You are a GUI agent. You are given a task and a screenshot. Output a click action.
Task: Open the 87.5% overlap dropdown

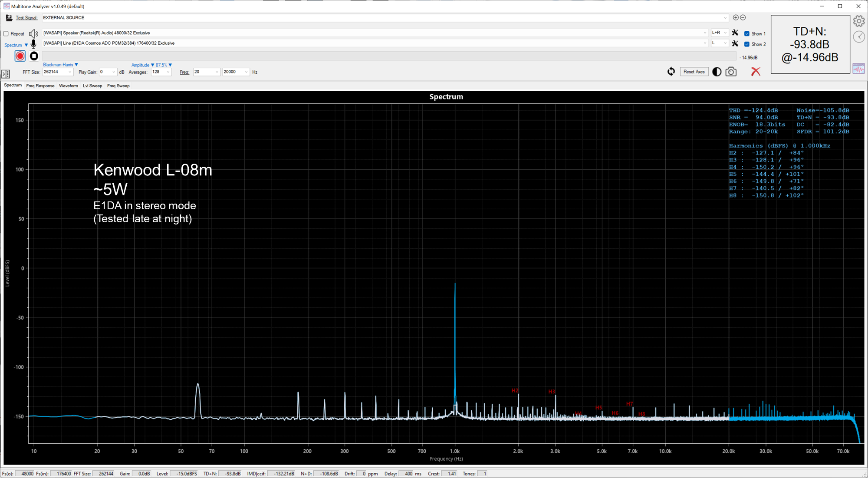click(164, 65)
